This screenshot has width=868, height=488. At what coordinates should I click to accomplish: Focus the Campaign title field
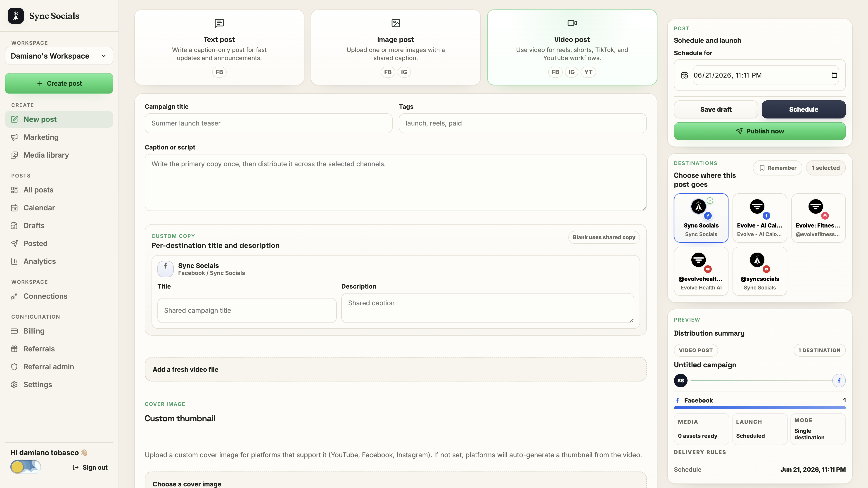(268, 123)
